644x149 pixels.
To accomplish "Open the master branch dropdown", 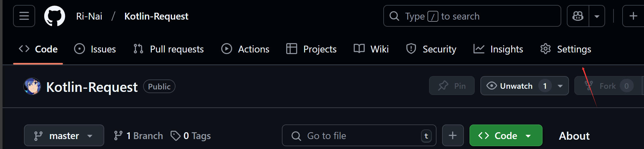I will [64, 136].
